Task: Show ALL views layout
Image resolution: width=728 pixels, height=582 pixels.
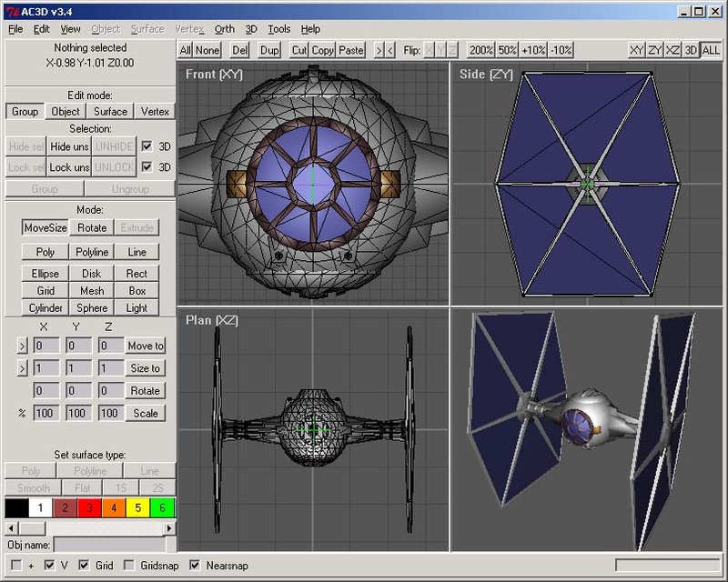Action: [711, 50]
